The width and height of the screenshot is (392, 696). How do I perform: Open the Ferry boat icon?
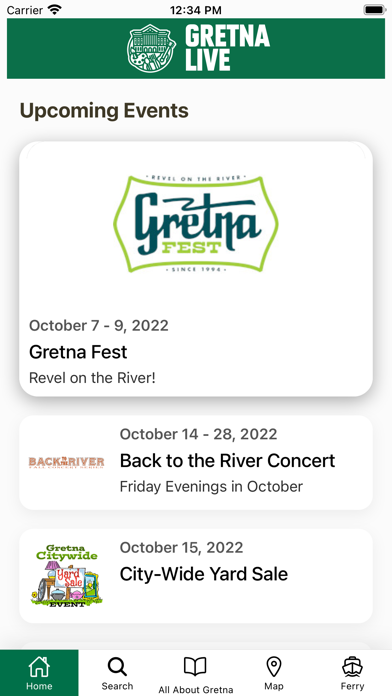(x=352, y=667)
